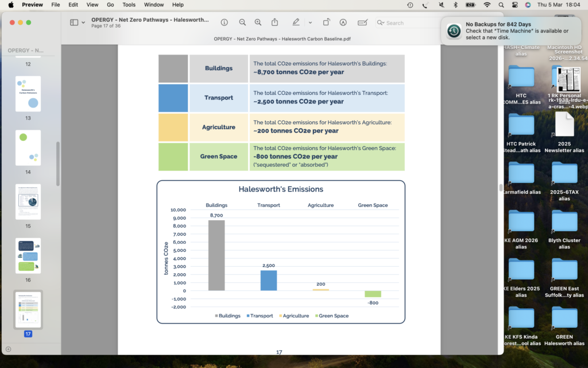Open the Form Filling toolbar icon

tap(362, 22)
